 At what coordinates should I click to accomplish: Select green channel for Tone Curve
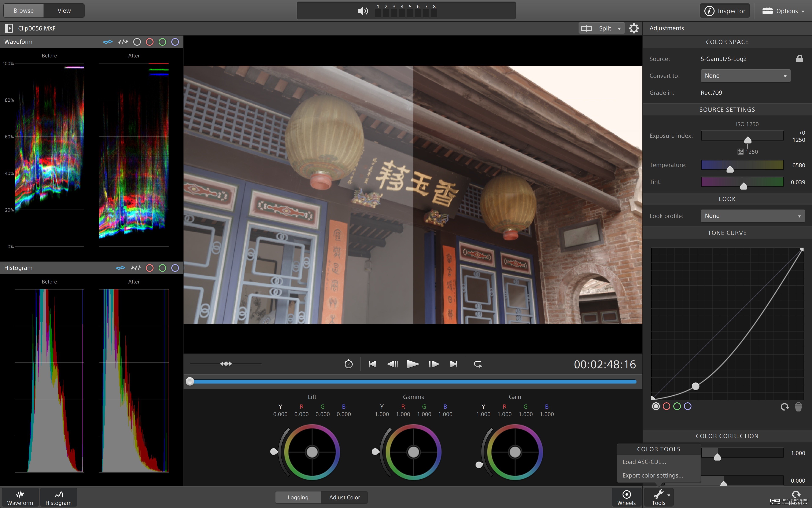click(677, 407)
